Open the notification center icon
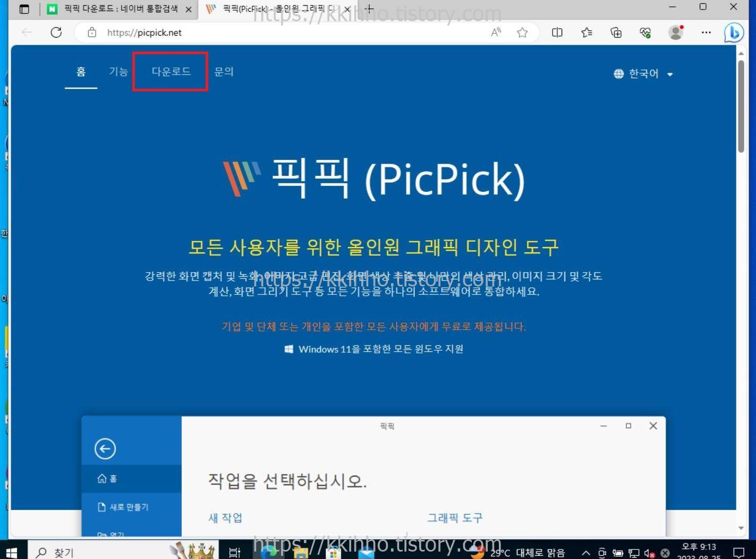 coord(738,553)
